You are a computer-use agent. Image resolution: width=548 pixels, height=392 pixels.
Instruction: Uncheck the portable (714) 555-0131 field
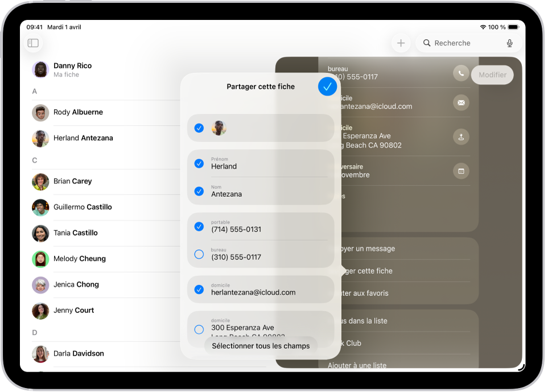click(x=199, y=226)
